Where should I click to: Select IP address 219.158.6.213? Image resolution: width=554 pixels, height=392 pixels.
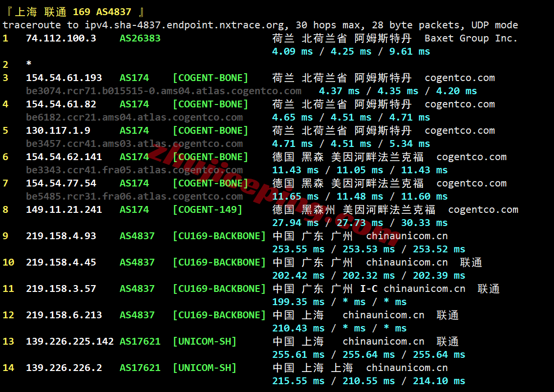64,315
